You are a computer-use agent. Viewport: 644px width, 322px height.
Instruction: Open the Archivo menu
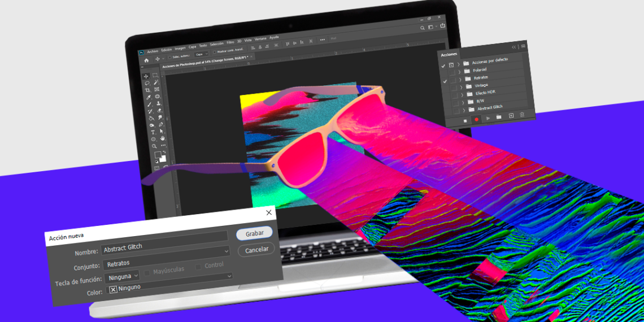point(153,51)
